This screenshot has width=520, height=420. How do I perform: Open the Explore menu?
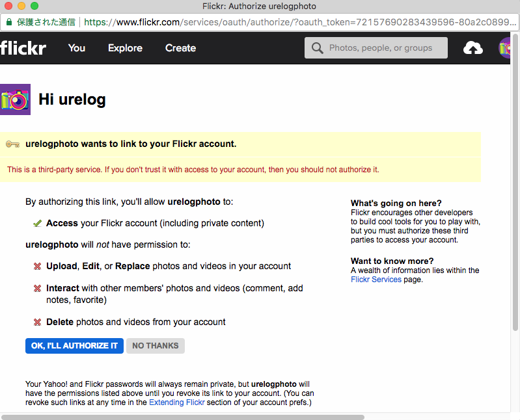tap(125, 48)
